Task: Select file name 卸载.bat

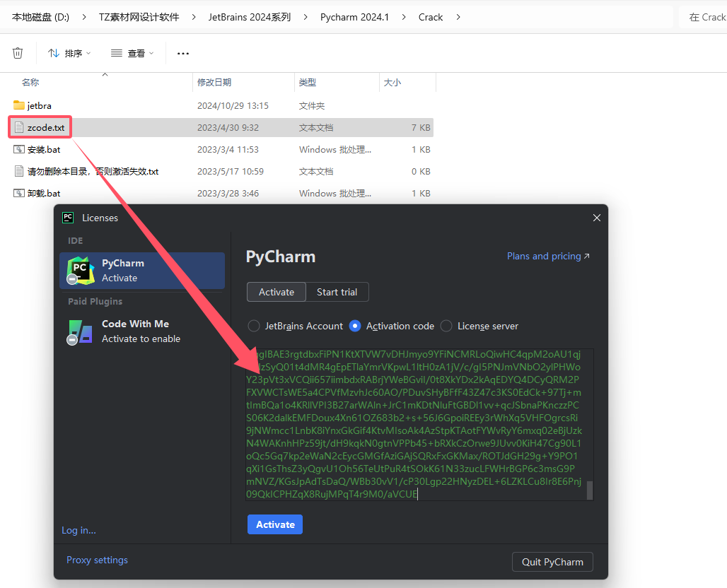Action: (x=44, y=193)
